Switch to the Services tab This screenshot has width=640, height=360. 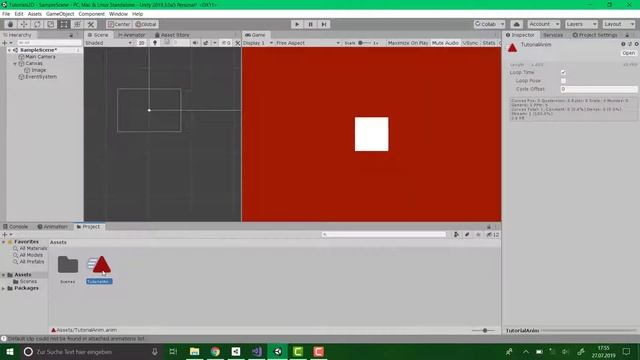[553, 35]
